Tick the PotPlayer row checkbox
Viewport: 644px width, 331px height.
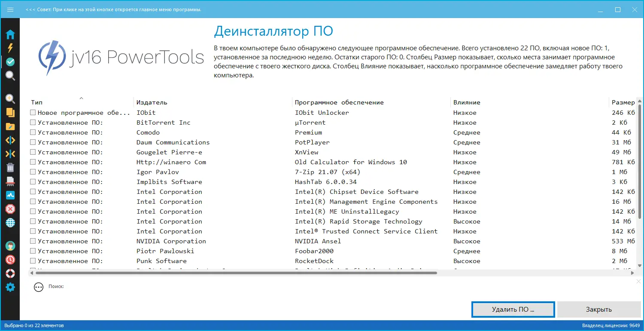33,142
